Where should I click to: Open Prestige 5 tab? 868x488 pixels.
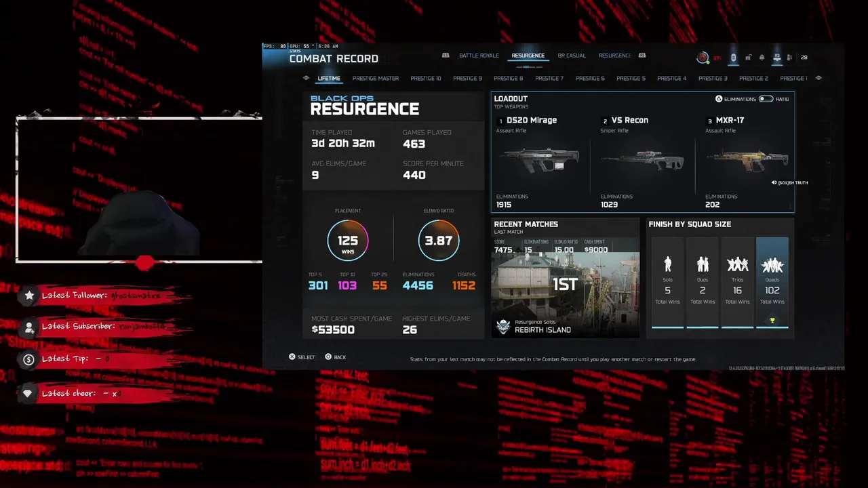click(631, 78)
